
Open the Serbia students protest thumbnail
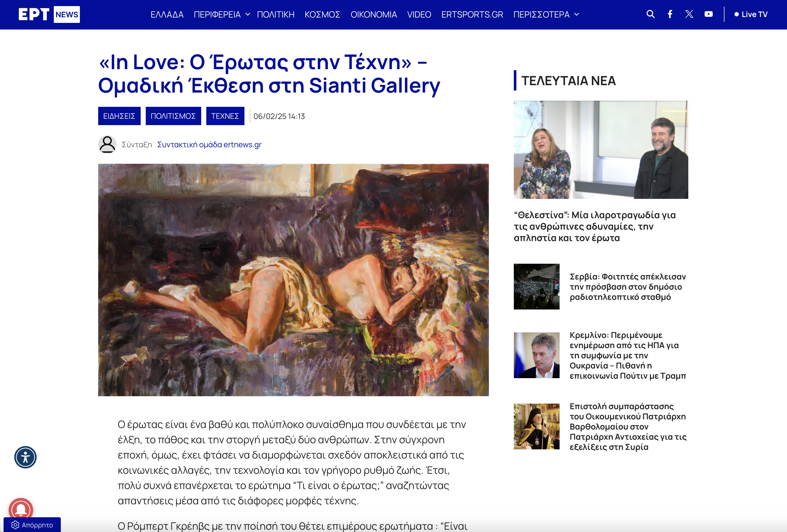tap(536, 287)
